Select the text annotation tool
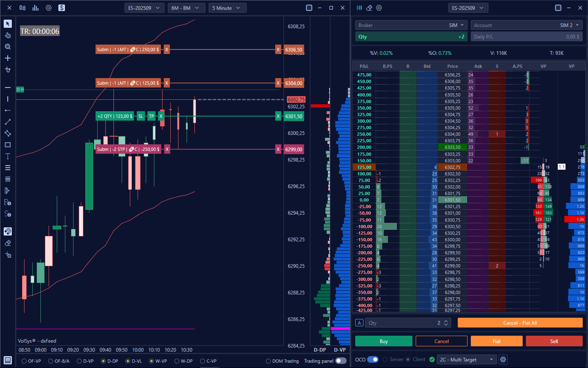Screen dimensions: 588x368 pyautogui.click(x=8, y=156)
